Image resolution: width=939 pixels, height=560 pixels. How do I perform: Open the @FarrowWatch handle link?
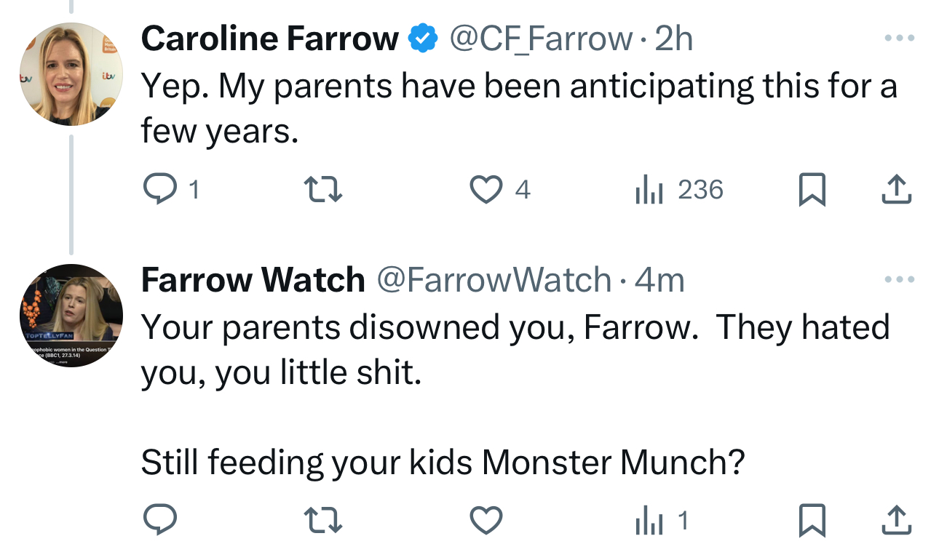tap(493, 280)
